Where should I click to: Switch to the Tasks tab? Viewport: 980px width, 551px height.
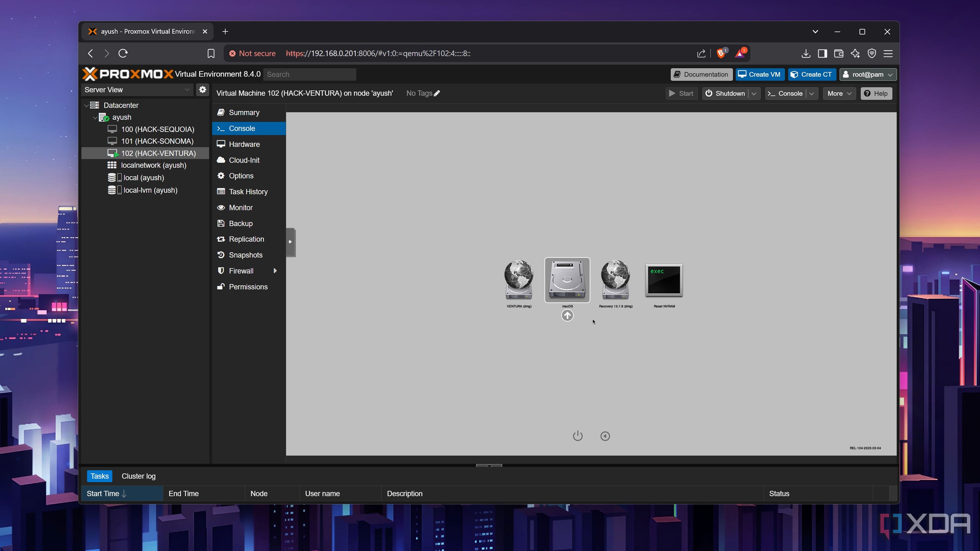(x=99, y=476)
